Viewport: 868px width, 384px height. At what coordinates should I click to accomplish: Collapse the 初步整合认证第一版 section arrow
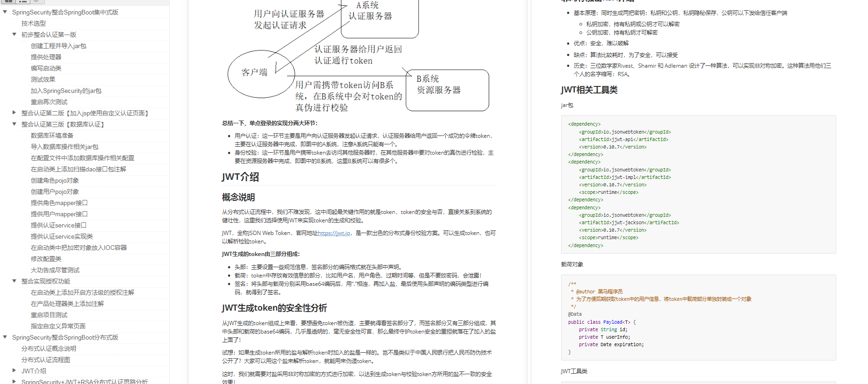click(14, 35)
